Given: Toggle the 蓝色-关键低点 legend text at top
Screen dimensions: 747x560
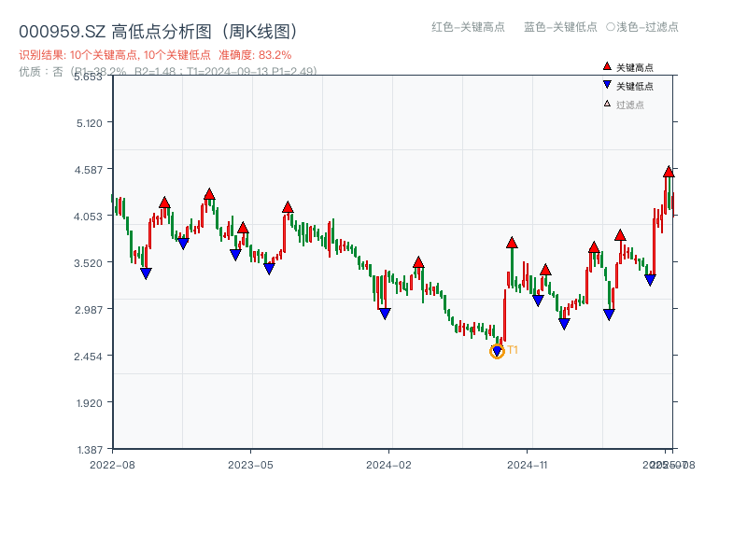Looking at the screenshot, I should tap(560, 27).
